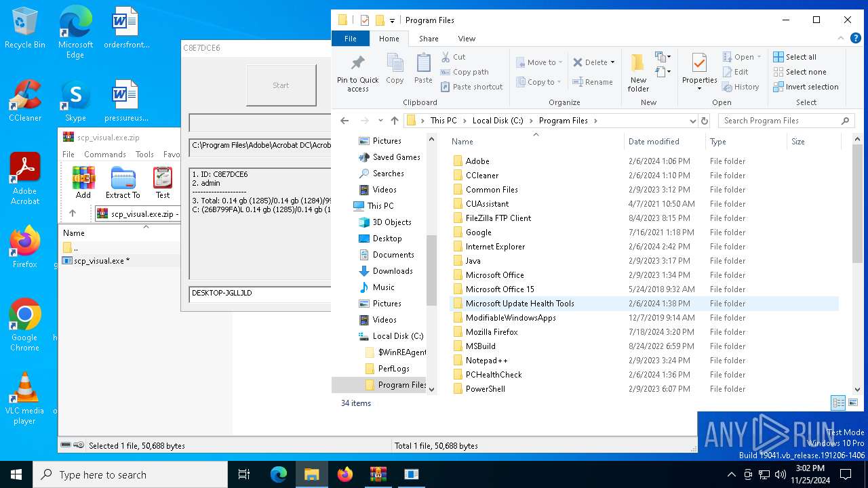The height and width of the screenshot is (488, 868).
Task: Open Properties from the ribbon
Action: [x=699, y=71]
